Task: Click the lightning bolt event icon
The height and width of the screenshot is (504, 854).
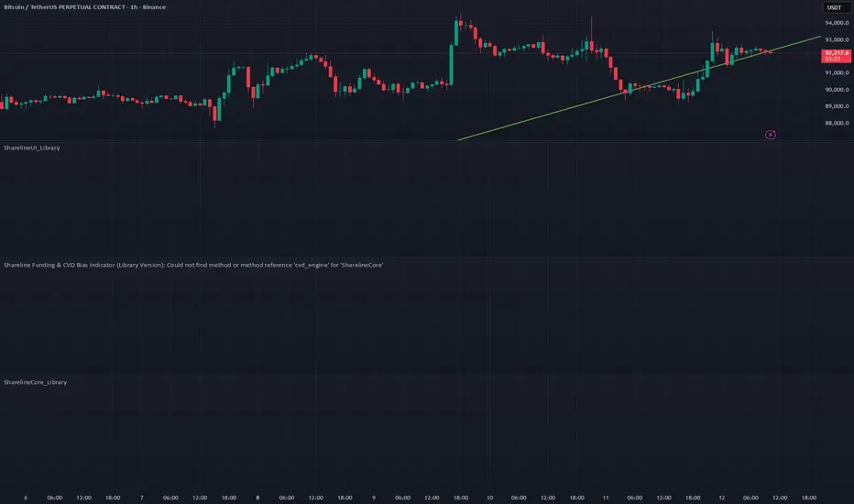Action: coord(771,135)
